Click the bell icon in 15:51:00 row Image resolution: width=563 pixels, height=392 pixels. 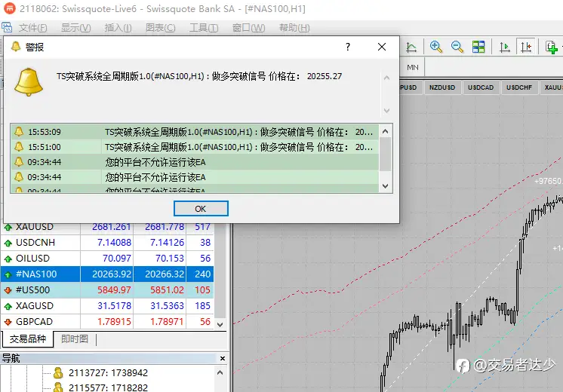tap(19, 147)
